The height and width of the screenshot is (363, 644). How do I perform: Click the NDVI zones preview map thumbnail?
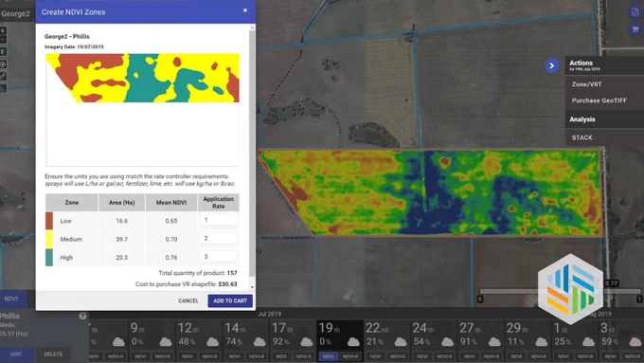point(142,78)
